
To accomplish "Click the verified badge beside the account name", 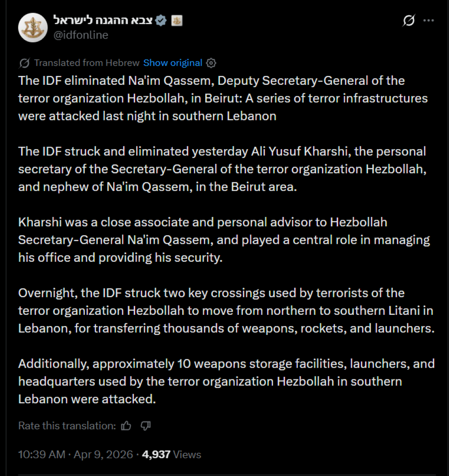I will 161,20.
